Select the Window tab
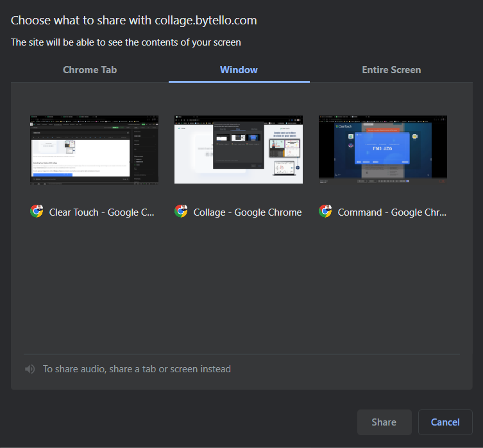 (x=239, y=70)
